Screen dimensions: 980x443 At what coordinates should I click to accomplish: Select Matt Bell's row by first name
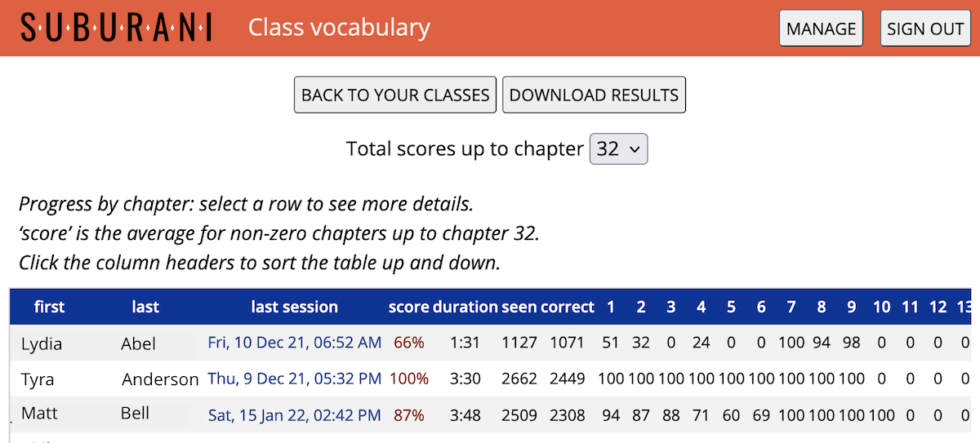point(39,414)
